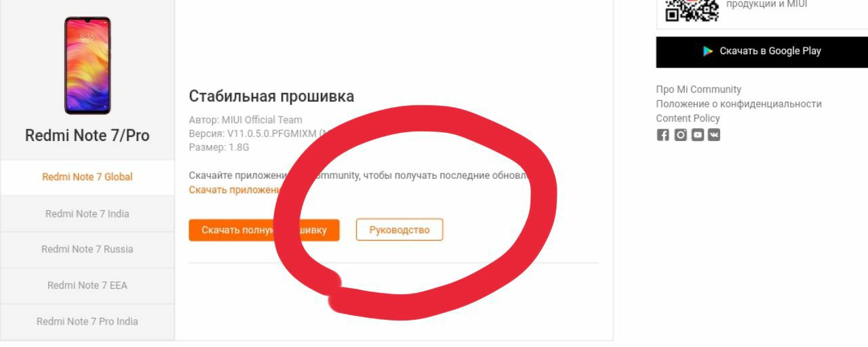Screen dimensions: 868x347
Task: Open the Content Policy link
Action: click(x=688, y=118)
